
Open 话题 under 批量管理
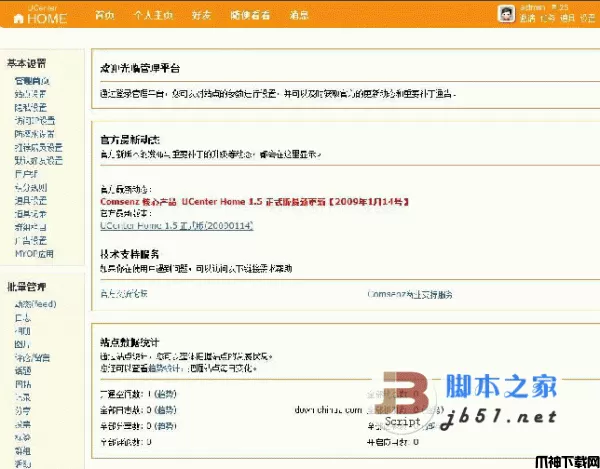point(23,371)
